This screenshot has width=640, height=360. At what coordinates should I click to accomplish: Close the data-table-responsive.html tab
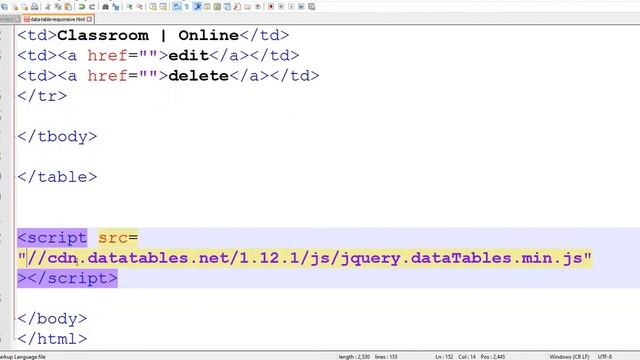(89, 19)
